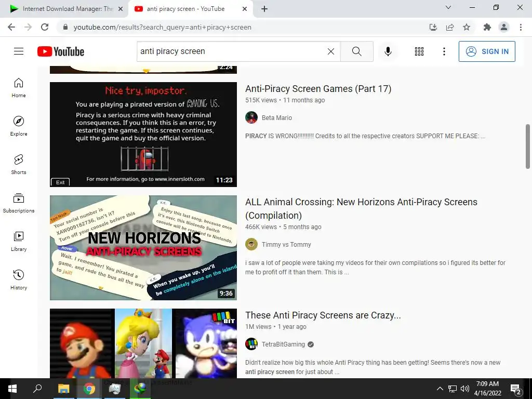The width and height of the screenshot is (532, 399).
Task: Click the Chrome taskbar icon
Action: click(89, 389)
